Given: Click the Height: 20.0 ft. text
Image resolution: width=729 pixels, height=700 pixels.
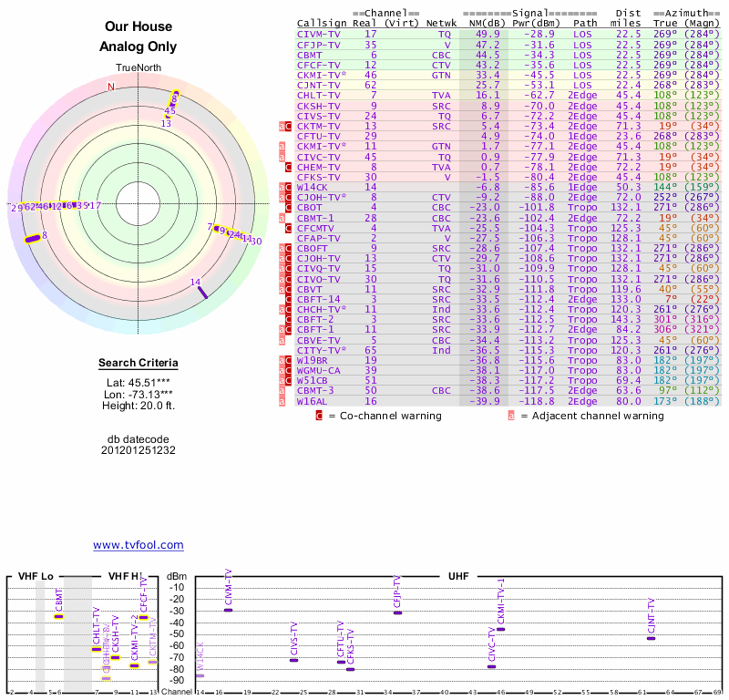Looking at the screenshot, I should 139,406.
